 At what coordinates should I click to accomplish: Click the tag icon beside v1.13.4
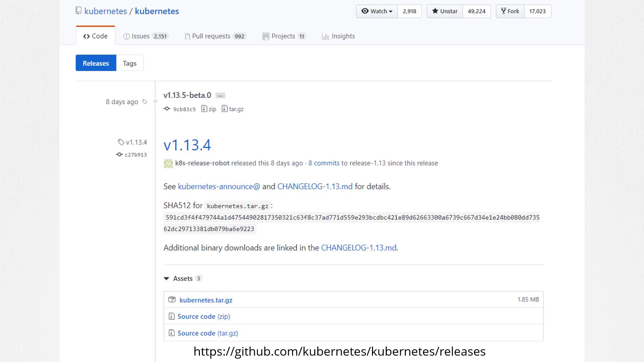(x=121, y=142)
